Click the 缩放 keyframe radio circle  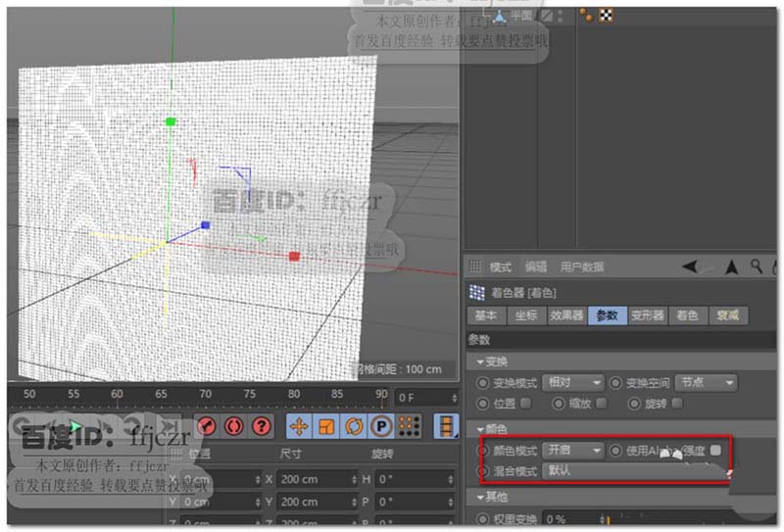point(558,403)
